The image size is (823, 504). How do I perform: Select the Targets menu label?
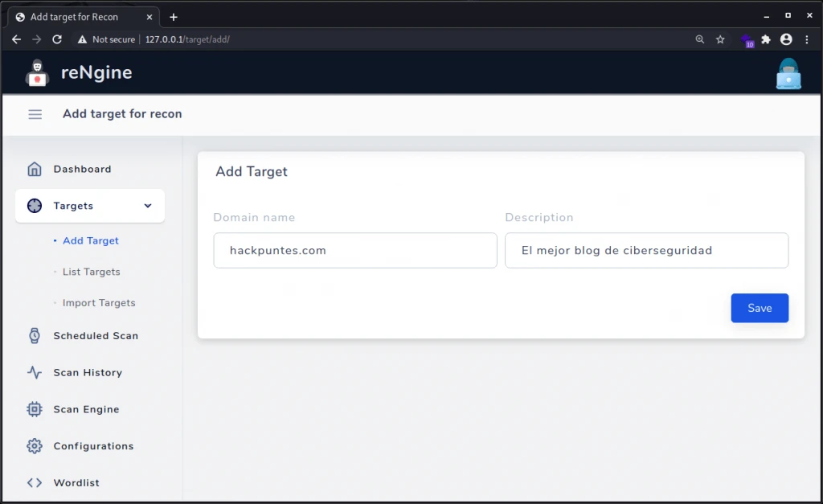[x=73, y=206]
